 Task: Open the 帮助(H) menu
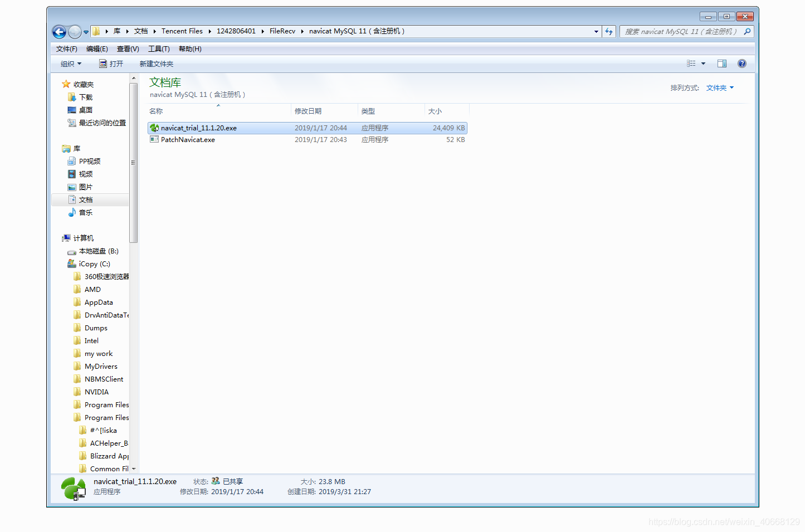pos(190,49)
